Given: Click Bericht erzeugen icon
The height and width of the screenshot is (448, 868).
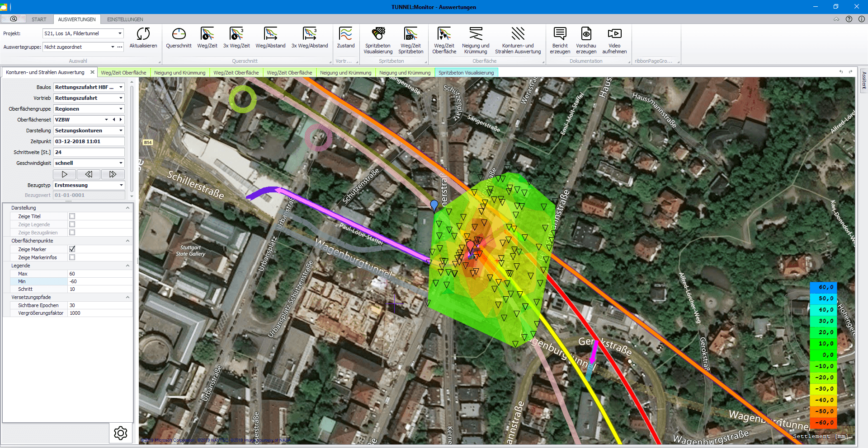Looking at the screenshot, I should (560, 34).
